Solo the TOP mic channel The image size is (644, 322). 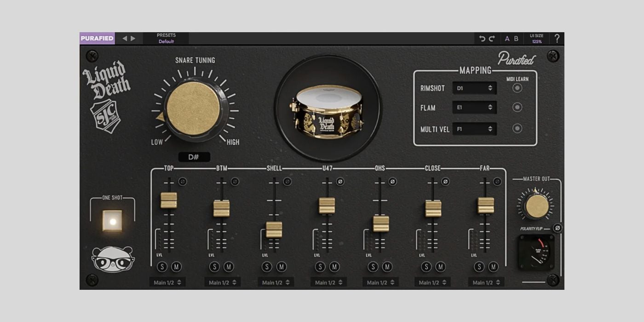[x=162, y=267]
